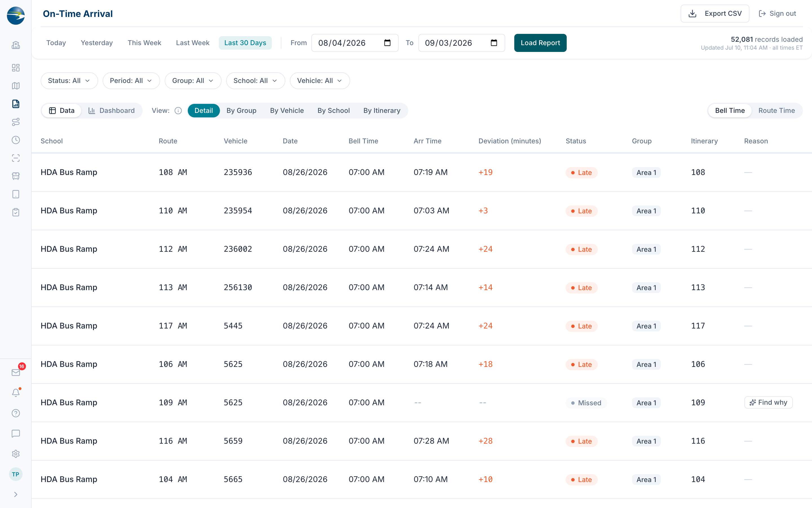
Task: Select the Today date range
Action: pos(56,43)
